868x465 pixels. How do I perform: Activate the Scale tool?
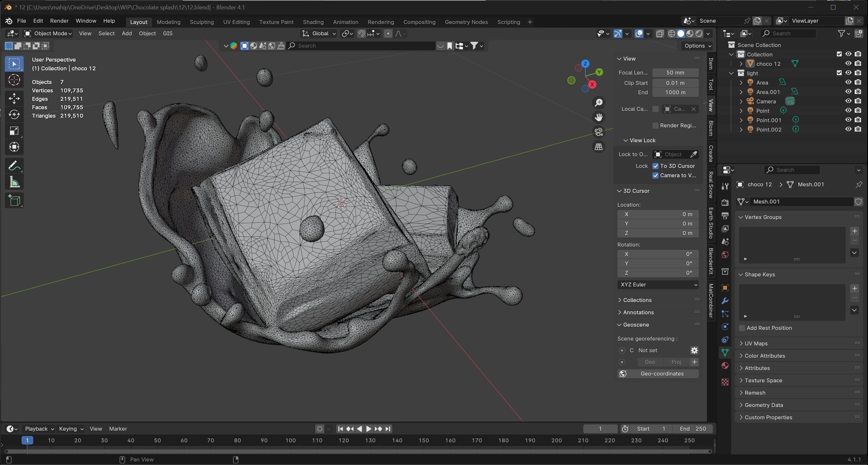(x=14, y=131)
